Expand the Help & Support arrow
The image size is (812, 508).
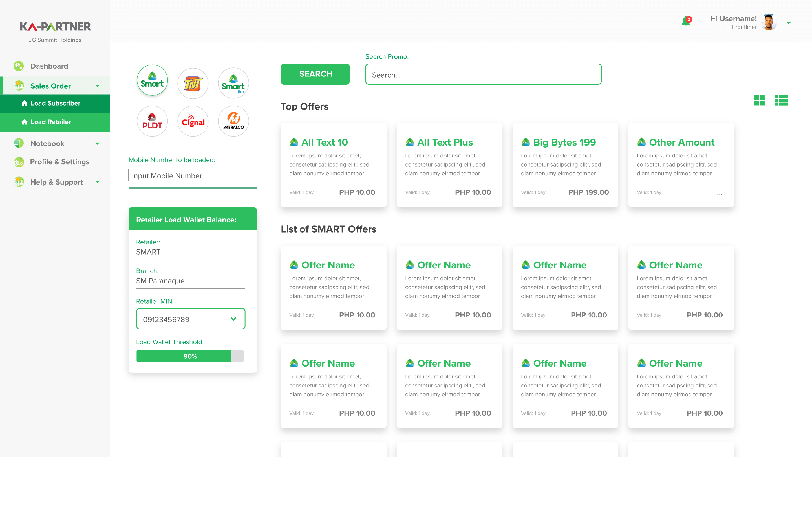97,182
